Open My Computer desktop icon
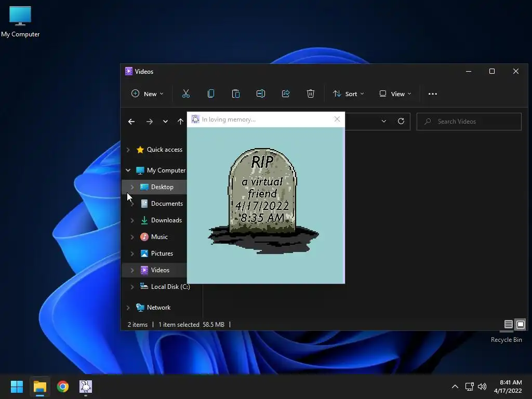This screenshot has width=532, height=399. [x=20, y=22]
